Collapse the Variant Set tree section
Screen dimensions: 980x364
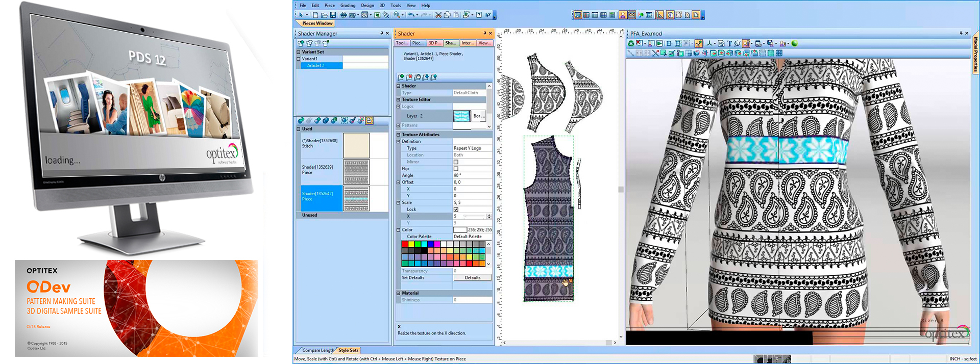point(299,52)
